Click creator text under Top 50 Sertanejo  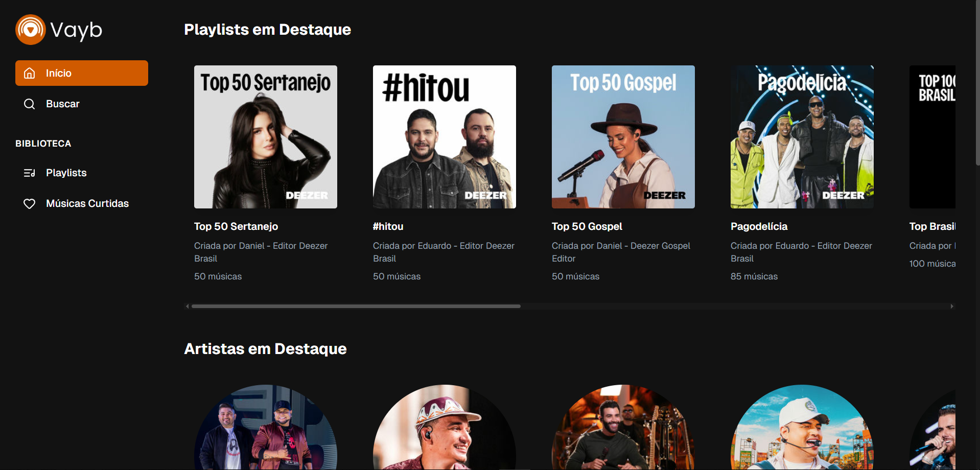pos(261,252)
